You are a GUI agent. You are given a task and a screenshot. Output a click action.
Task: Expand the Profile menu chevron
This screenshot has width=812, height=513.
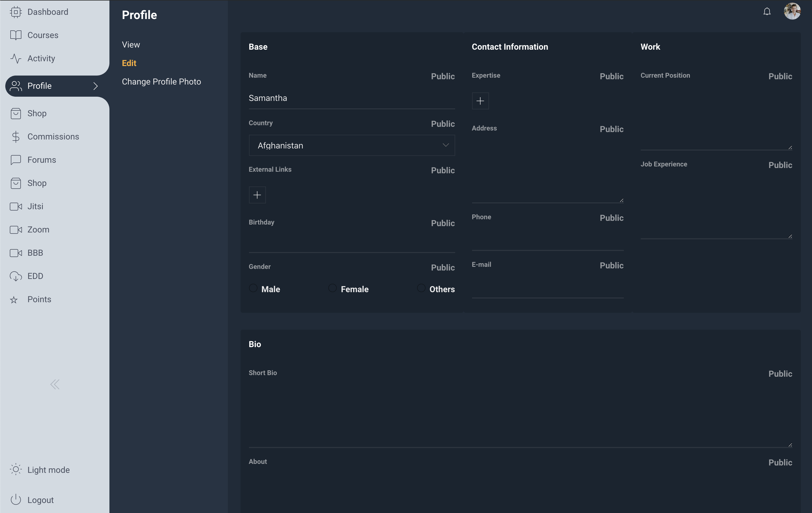click(95, 86)
